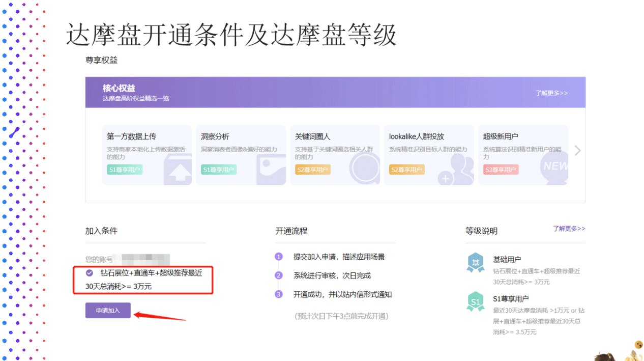Select the 洞察分析 benefit card
Viewport: 644px width, 361px height.
241,155
